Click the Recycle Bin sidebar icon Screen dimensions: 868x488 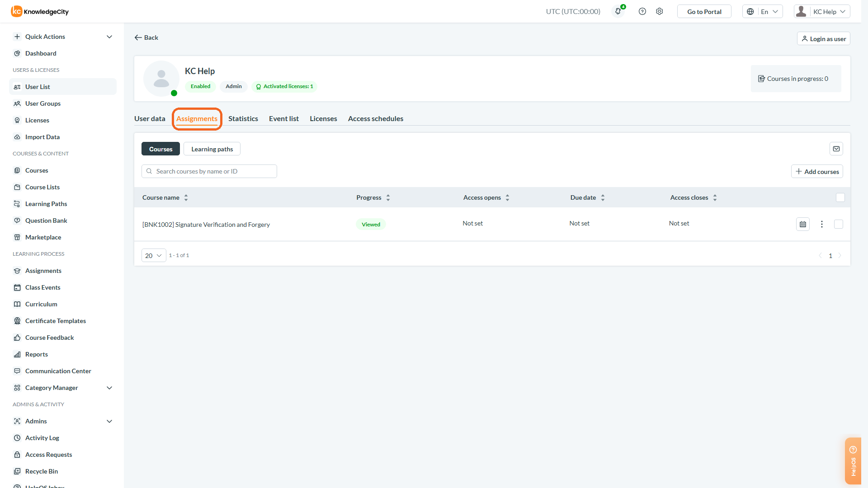click(17, 471)
